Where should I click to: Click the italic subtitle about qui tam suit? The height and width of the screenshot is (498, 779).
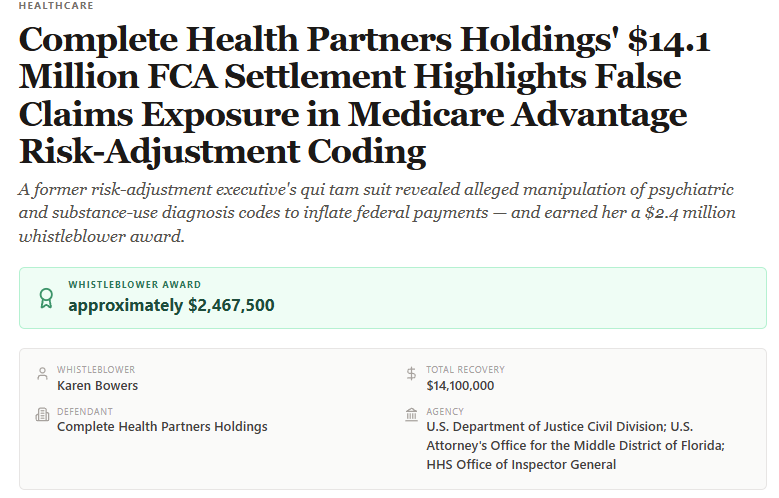pyautogui.click(x=377, y=213)
